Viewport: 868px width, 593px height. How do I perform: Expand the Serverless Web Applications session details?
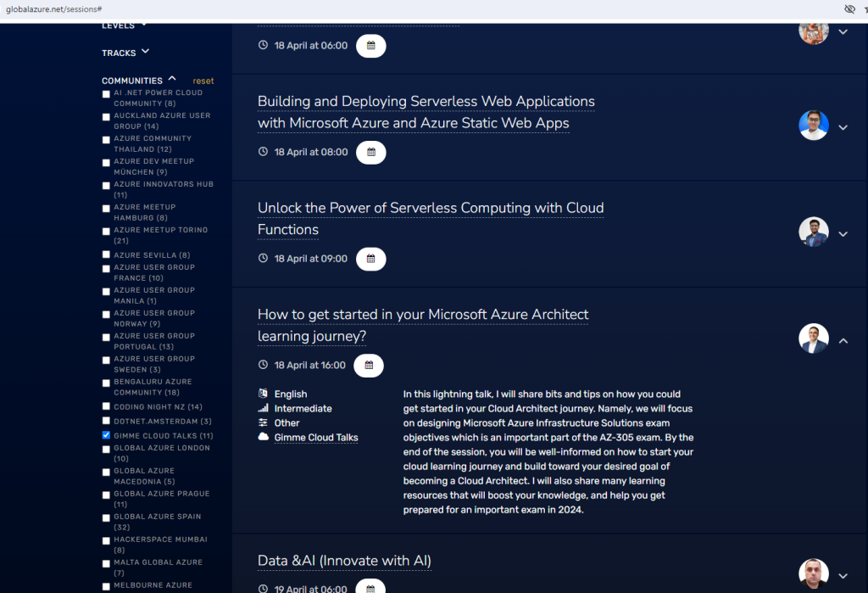(843, 127)
